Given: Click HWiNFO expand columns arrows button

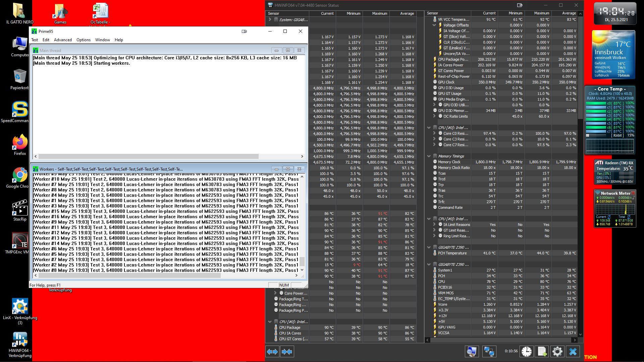Looking at the screenshot, I should click(x=272, y=352).
